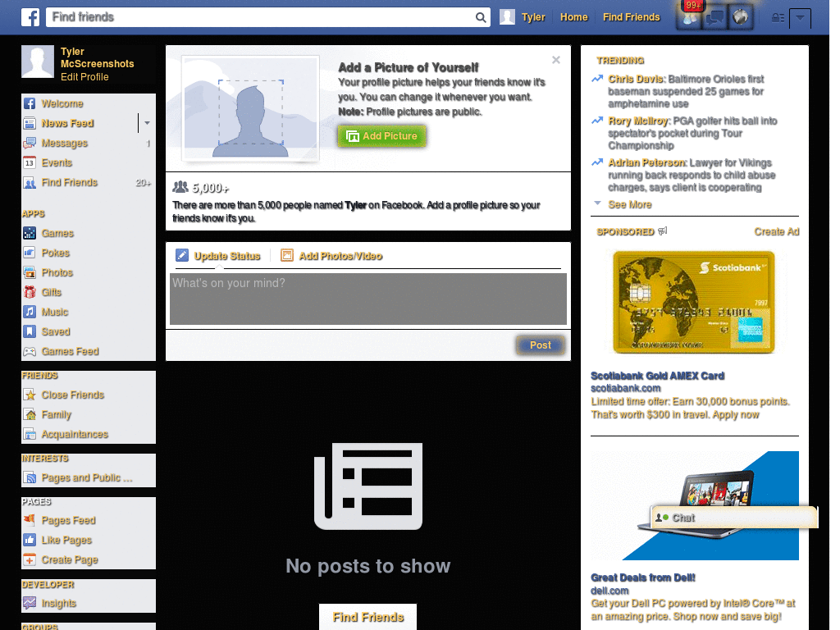Open Events calendar icon
The width and height of the screenshot is (840, 630).
coord(30,163)
